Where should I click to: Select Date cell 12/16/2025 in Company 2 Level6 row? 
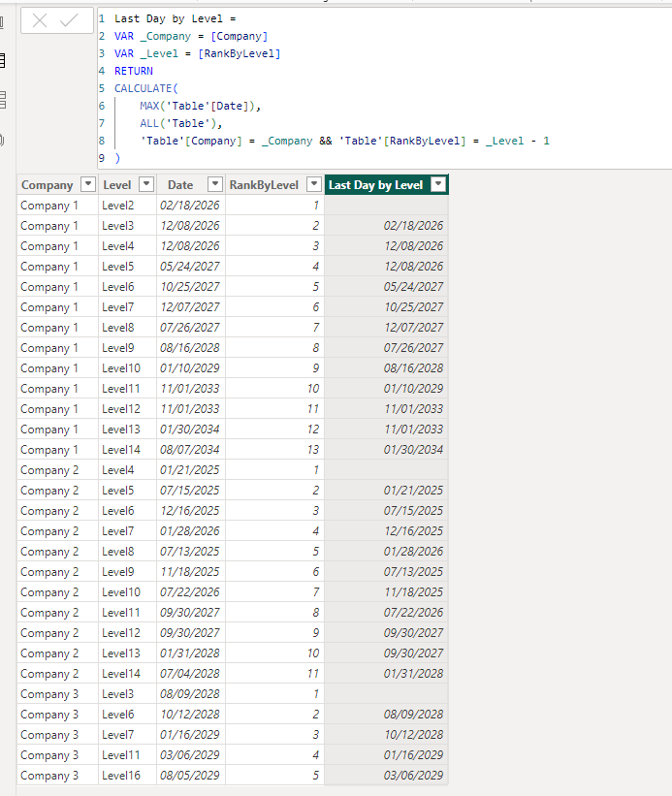(x=191, y=511)
